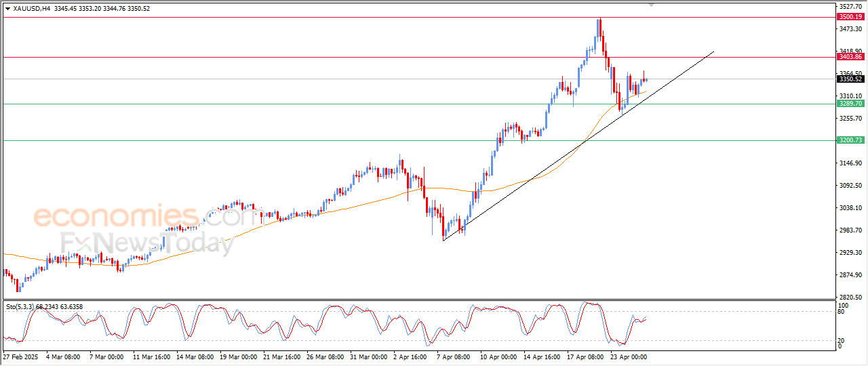Click the black 3350.52 current price label
The width and height of the screenshot is (868, 366).
point(850,79)
